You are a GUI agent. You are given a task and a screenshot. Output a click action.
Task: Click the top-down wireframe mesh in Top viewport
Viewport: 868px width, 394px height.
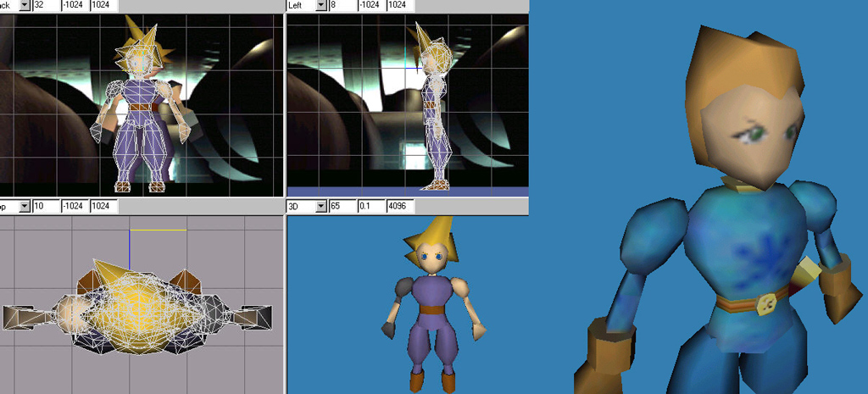point(136,308)
